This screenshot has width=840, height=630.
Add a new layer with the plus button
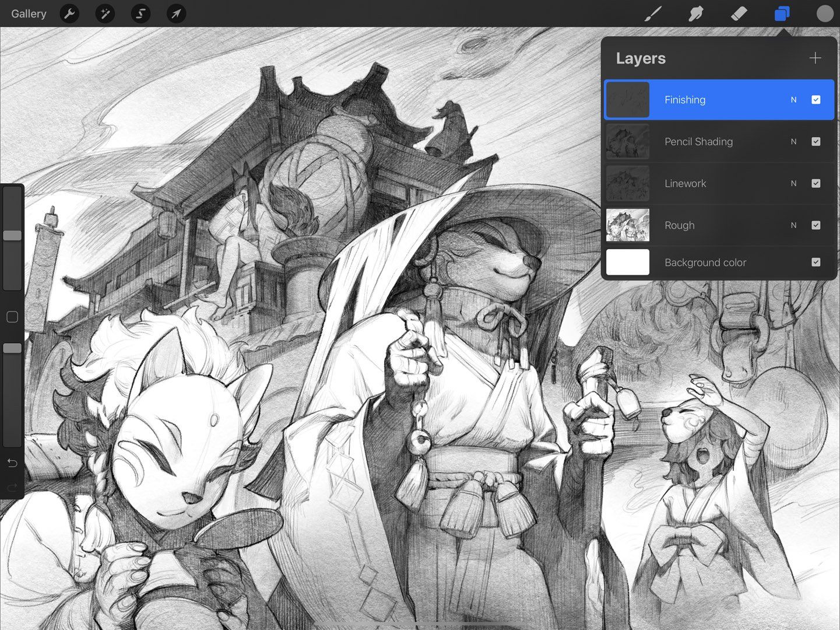click(814, 58)
